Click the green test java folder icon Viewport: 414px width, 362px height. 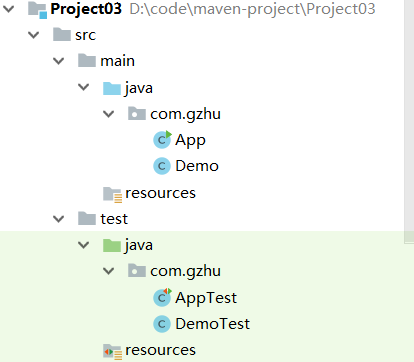coord(112,245)
